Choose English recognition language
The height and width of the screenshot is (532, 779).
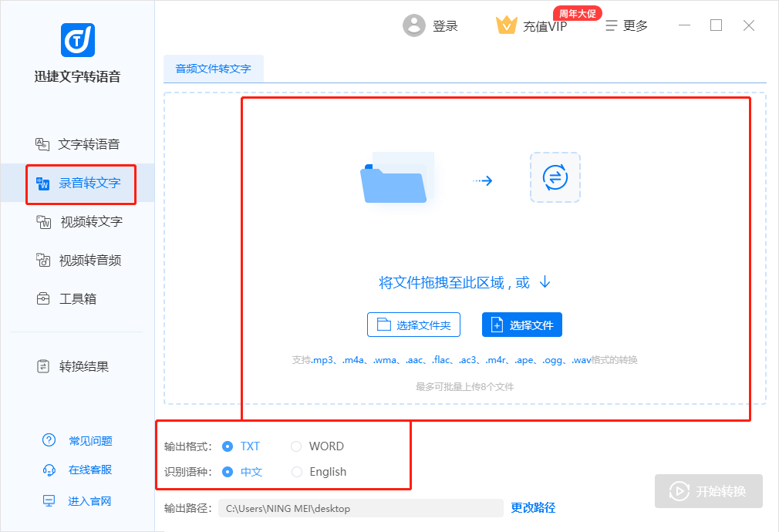297,471
